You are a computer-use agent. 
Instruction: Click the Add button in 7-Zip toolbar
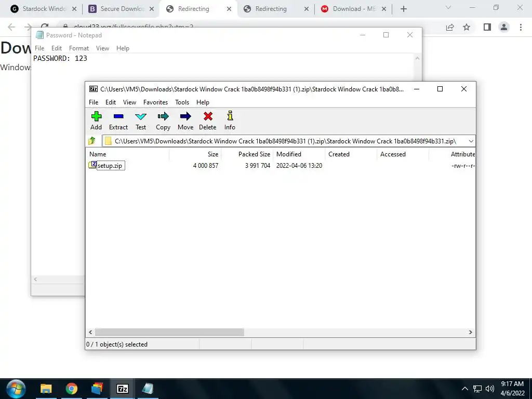pyautogui.click(x=96, y=121)
